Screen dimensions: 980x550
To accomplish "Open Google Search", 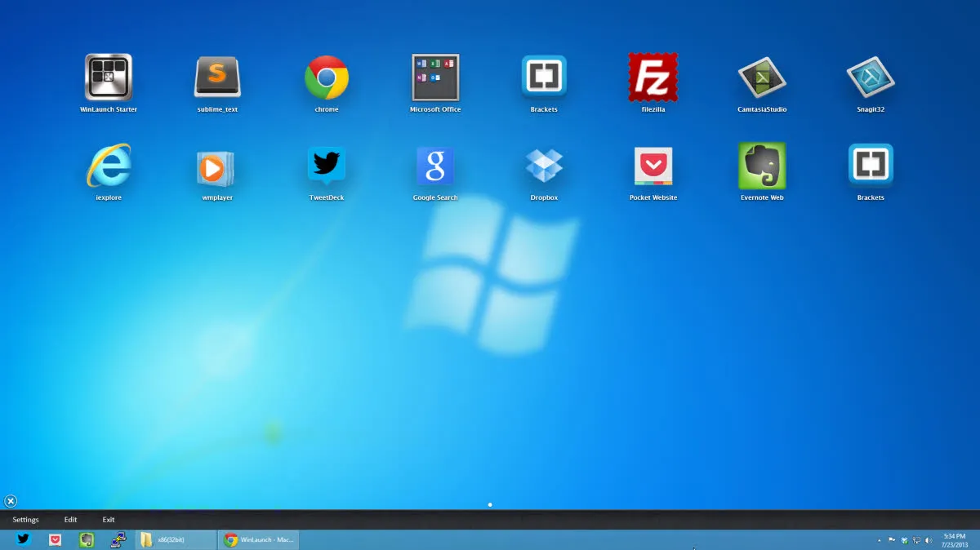I will point(434,167).
